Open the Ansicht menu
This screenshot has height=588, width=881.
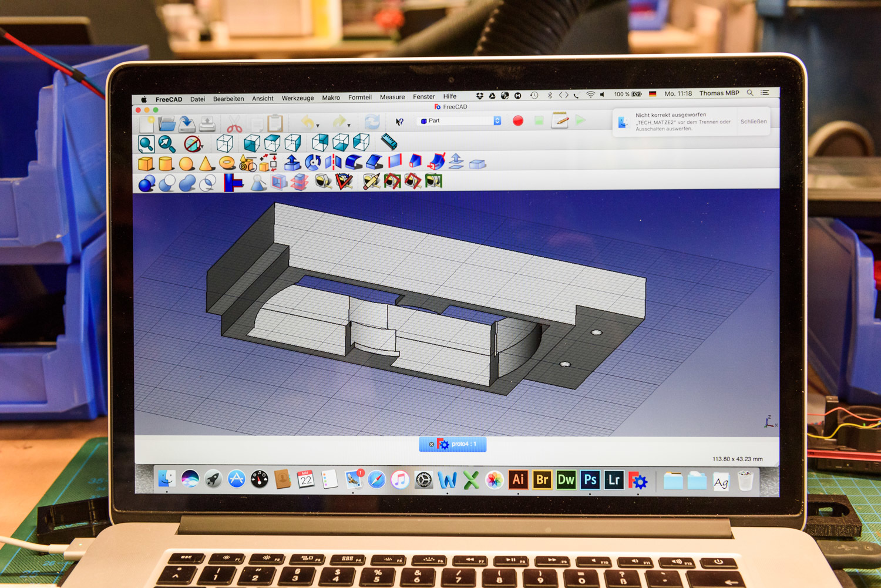click(263, 98)
